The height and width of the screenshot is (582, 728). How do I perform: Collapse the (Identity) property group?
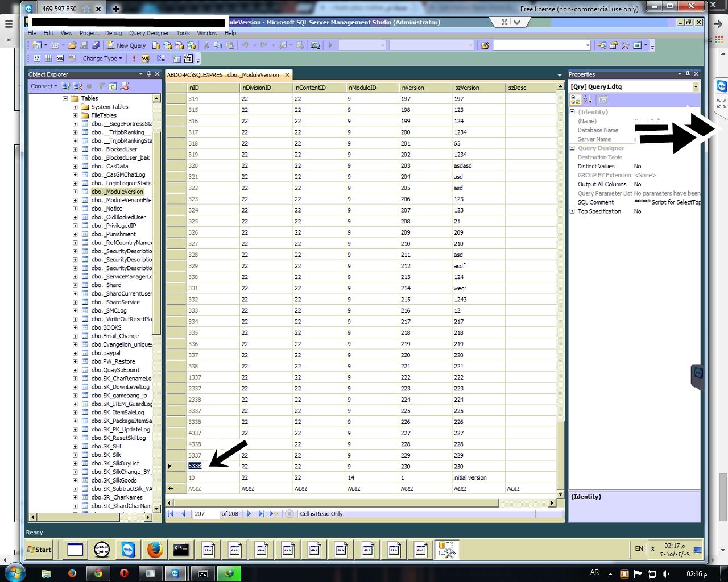tap(572, 112)
